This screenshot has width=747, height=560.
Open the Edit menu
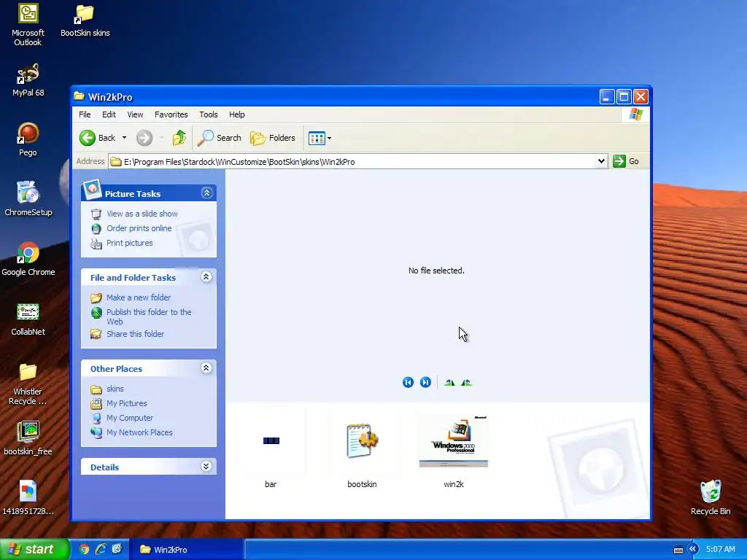click(x=109, y=114)
